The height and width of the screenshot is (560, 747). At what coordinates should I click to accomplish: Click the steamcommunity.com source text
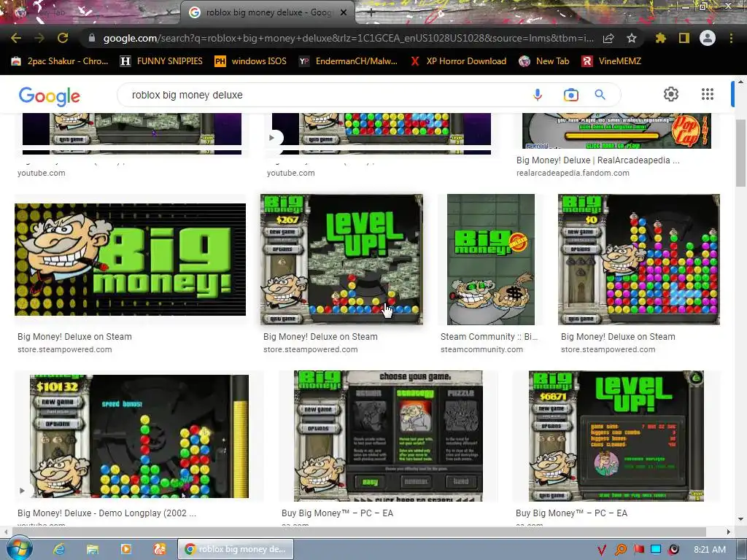(x=481, y=349)
